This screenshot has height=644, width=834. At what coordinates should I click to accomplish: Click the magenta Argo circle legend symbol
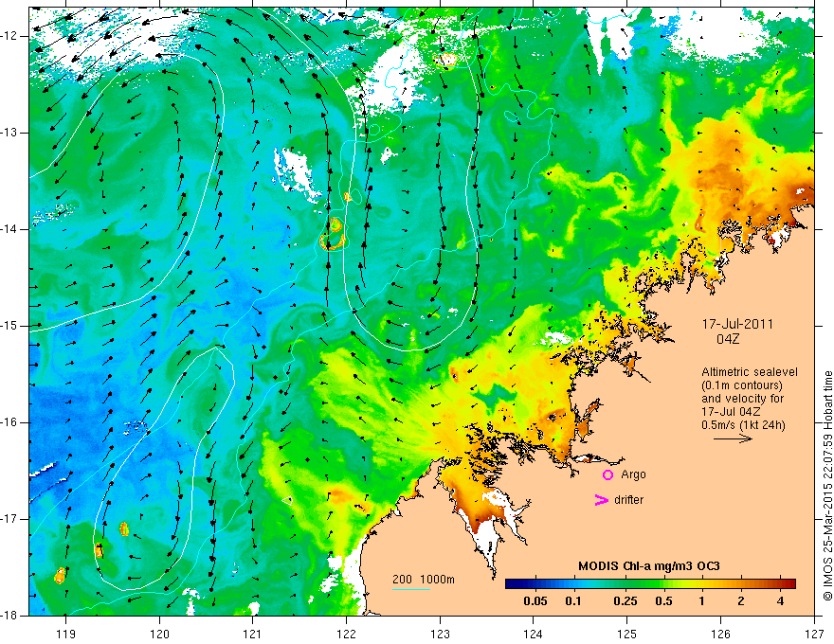tap(607, 475)
